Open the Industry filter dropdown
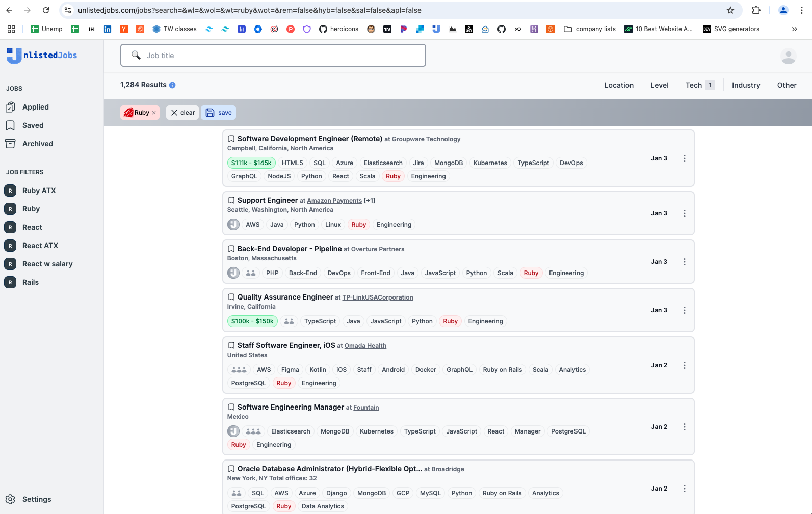The height and width of the screenshot is (514, 812). (746, 85)
